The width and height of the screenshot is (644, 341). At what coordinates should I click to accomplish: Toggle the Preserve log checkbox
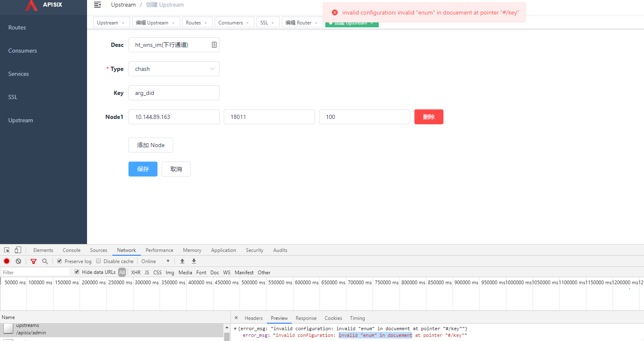click(58, 261)
